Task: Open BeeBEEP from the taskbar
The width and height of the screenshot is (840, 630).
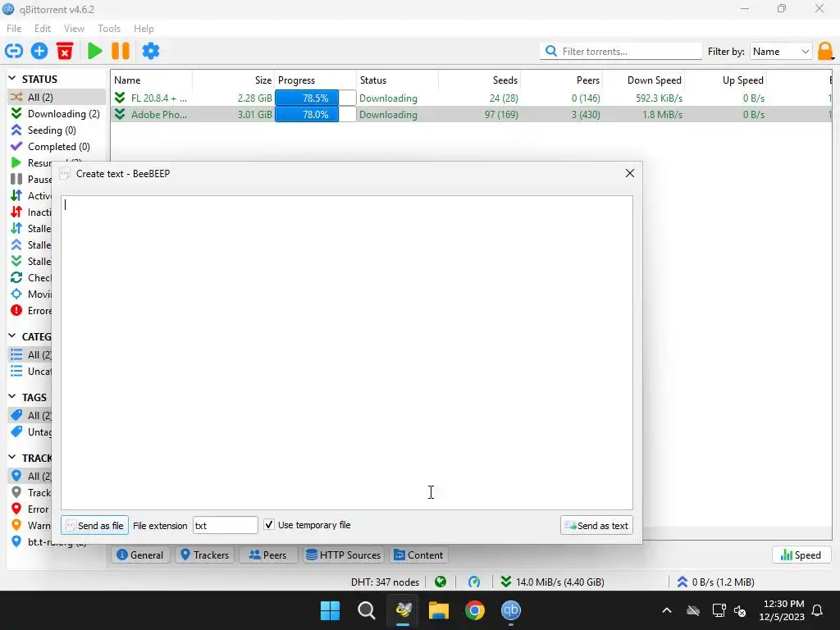Action: [404, 610]
